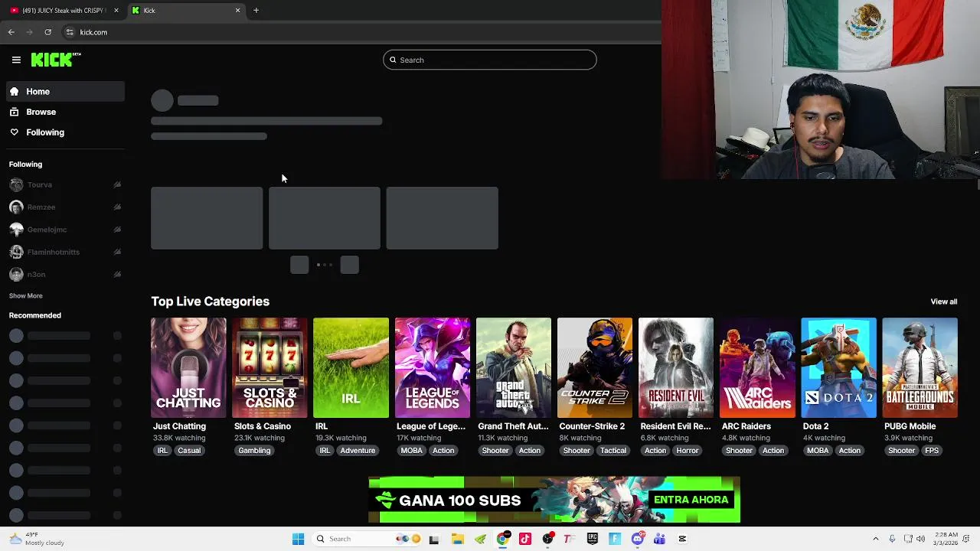This screenshot has width=980, height=551.
Task: Open TikTok app from taskbar
Action: click(x=524, y=539)
